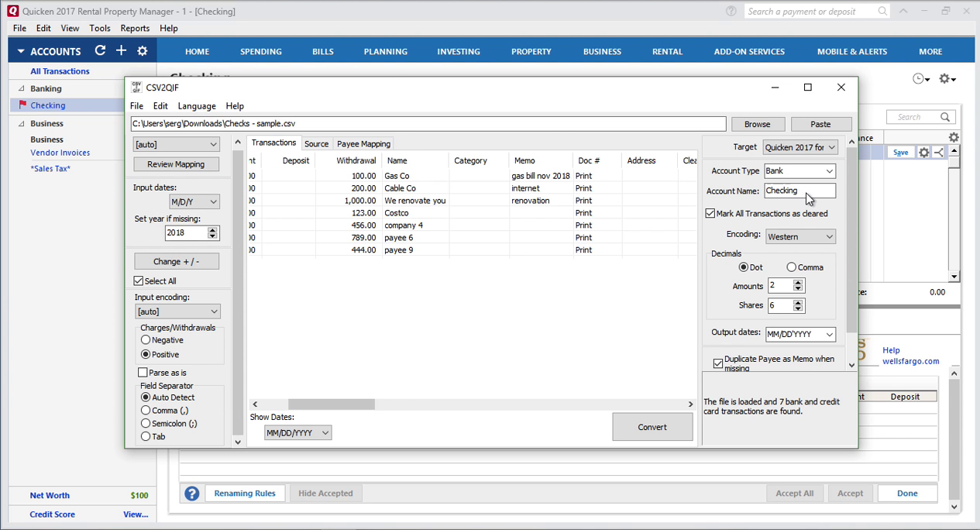The height and width of the screenshot is (530, 980).
Task: Click the blue help icon near Renaming Rules
Action: coord(191,494)
